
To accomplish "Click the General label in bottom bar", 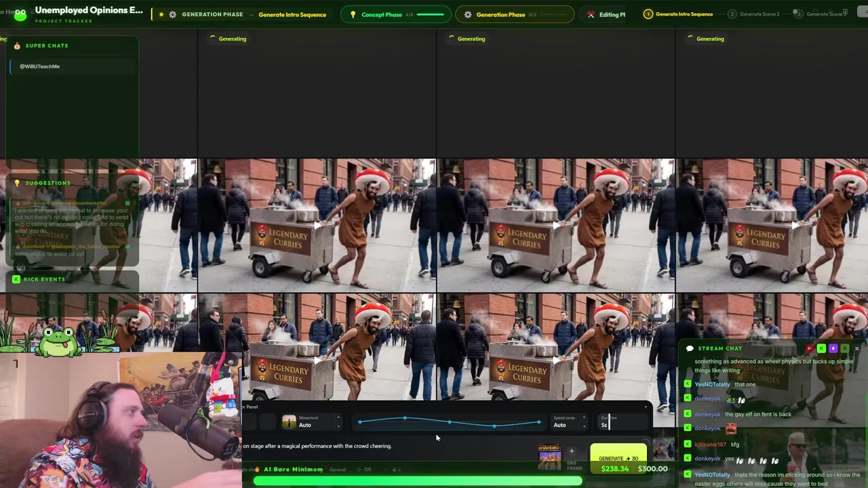I will point(338,469).
